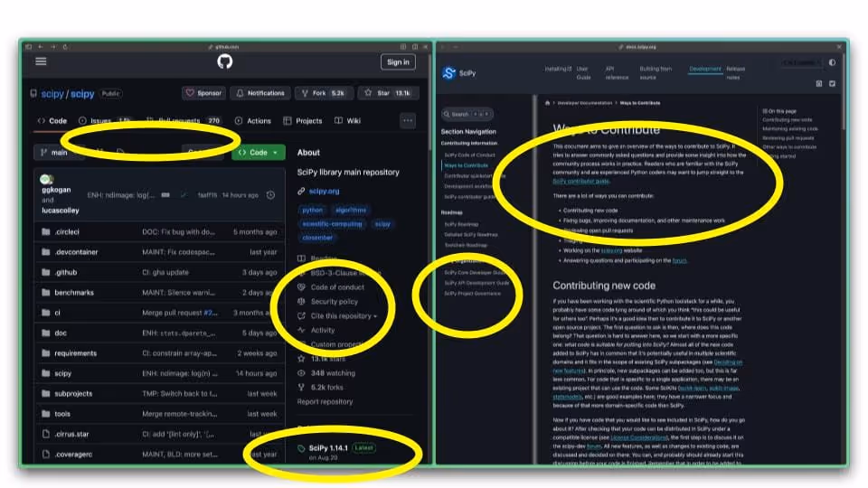868x488 pixels.
Task: Click Report repository link
Action: click(325, 401)
